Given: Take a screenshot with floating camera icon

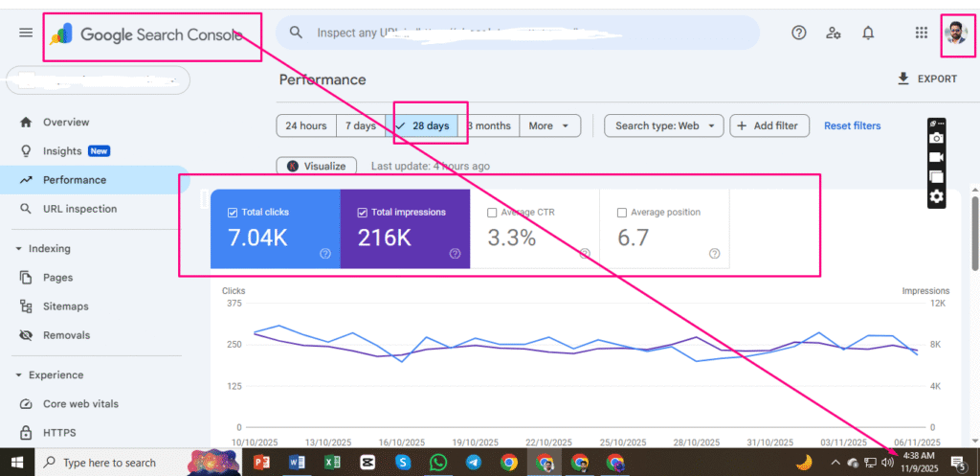Looking at the screenshot, I should click(936, 138).
